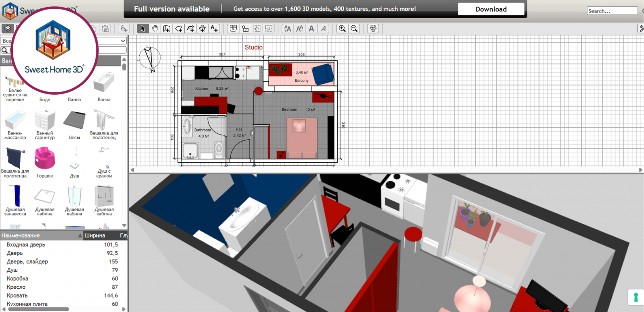This screenshot has height=312, width=644.
Task: Select the Дверь, слайдер row
Action: pyautogui.click(x=63, y=262)
